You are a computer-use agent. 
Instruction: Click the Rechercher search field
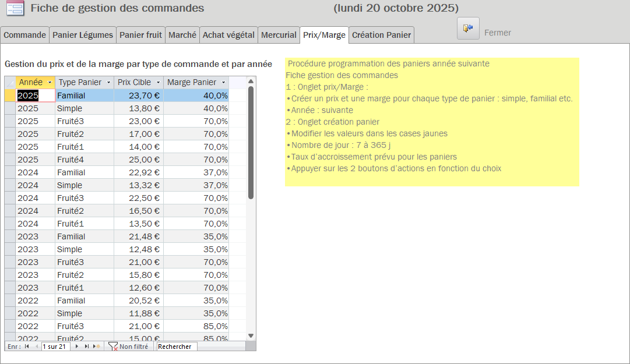pyautogui.click(x=177, y=347)
